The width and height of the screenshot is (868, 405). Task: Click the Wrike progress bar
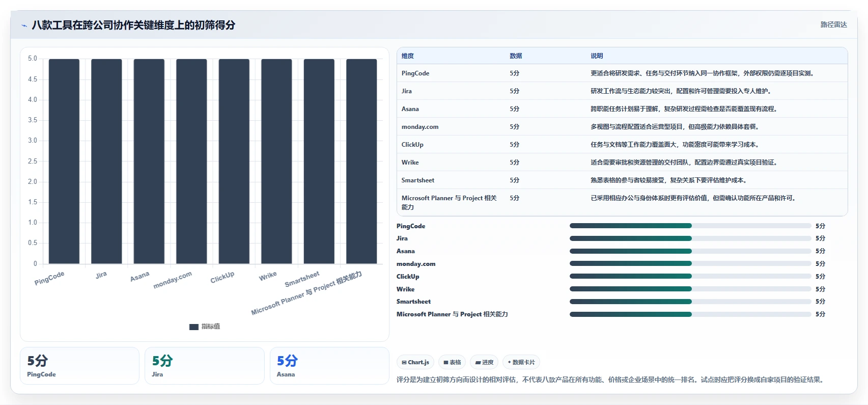pyautogui.click(x=690, y=289)
